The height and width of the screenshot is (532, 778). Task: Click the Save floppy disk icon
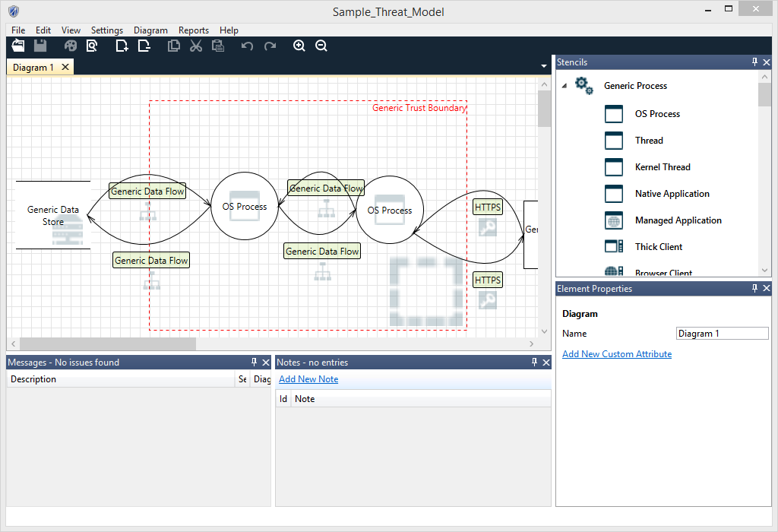[x=40, y=46]
